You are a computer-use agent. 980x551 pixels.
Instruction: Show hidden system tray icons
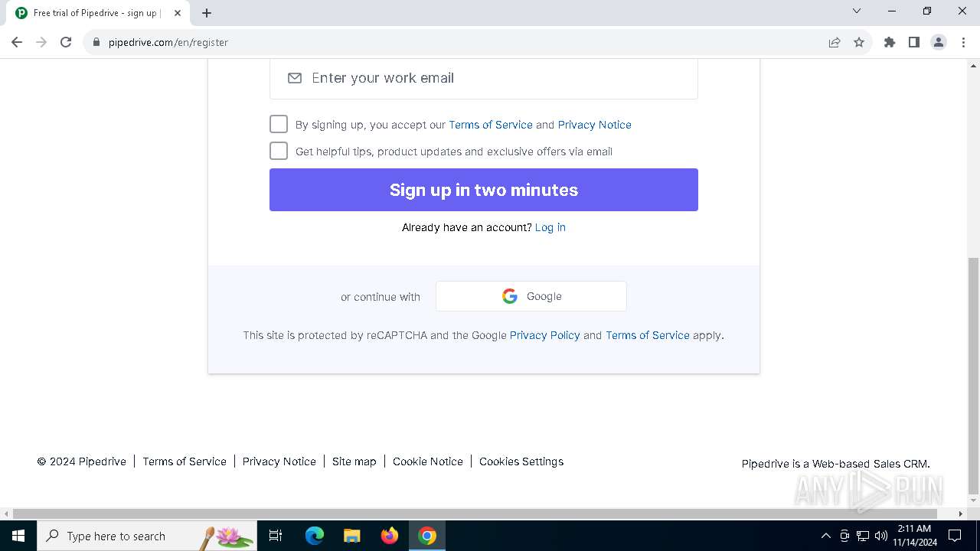click(825, 536)
